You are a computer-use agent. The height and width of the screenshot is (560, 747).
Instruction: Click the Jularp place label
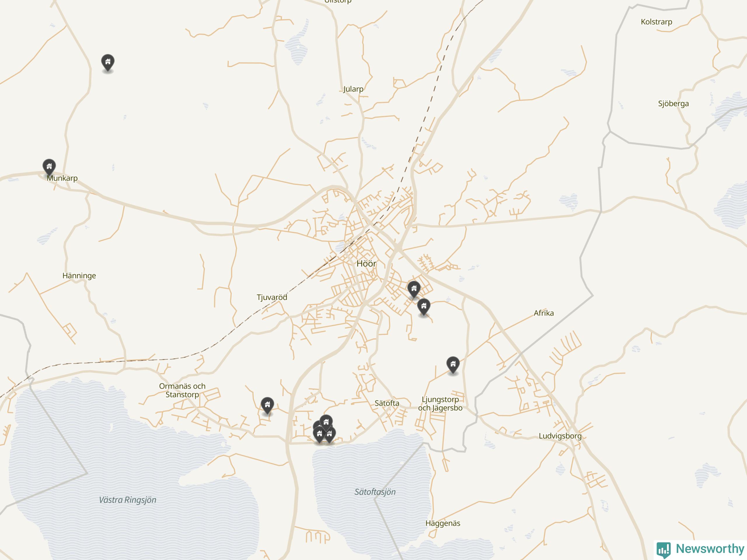coord(353,89)
